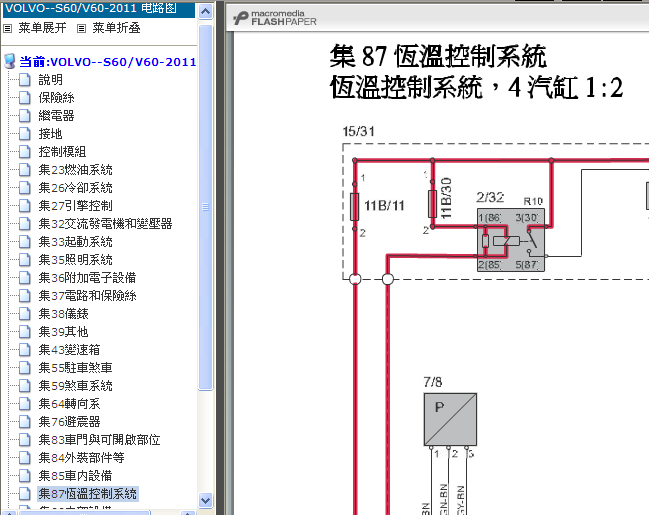
Task: Open the 接地 tree entry
Action: click(50, 134)
